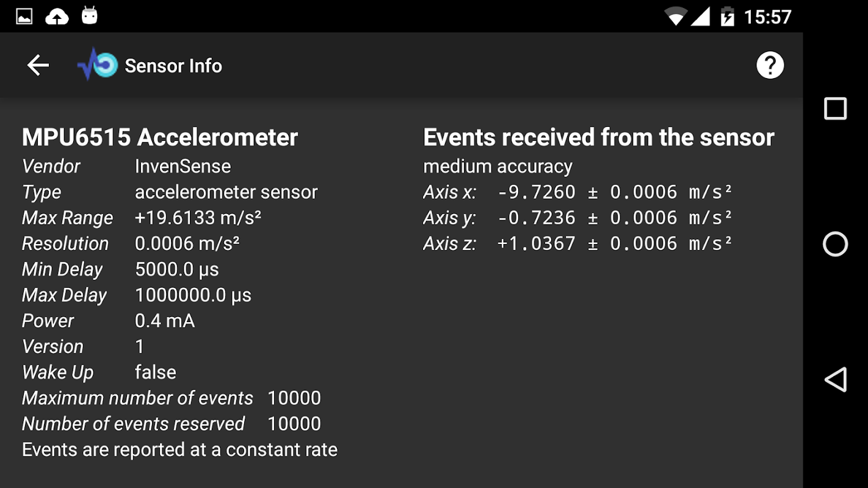Select the MPU6515 Accelerometer heading
The width and height of the screenshot is (868, 488).
160,137
